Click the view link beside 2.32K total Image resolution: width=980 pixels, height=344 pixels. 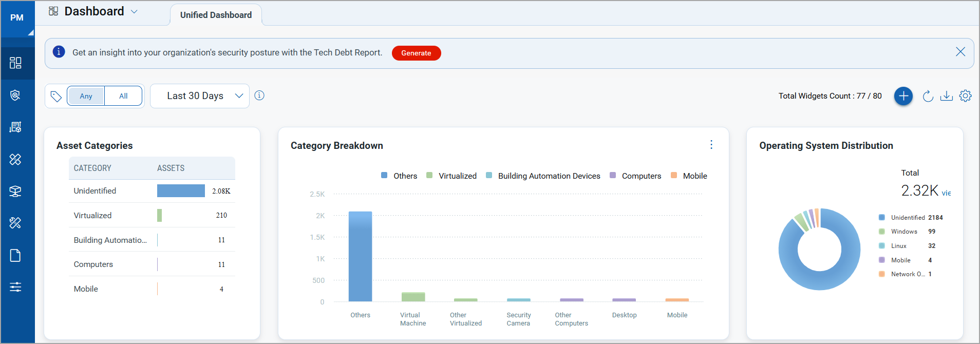(946, 193)
